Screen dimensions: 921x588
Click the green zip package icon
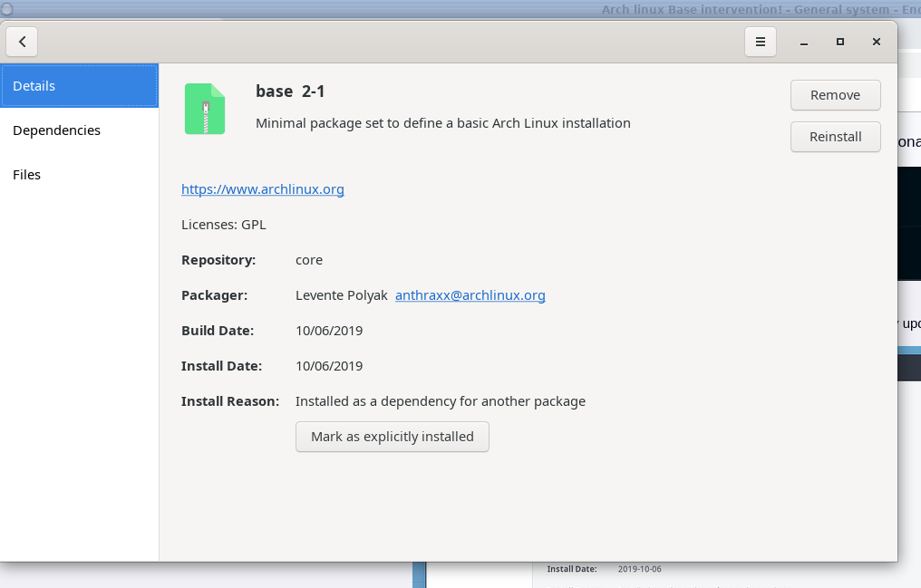pos(204,109)
